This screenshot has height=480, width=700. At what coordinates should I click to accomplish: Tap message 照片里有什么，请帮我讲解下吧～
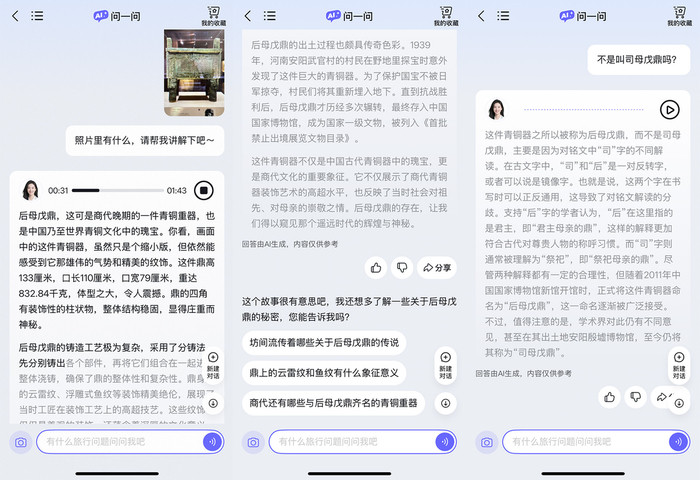pyautogui.click(x=145, y=140)
